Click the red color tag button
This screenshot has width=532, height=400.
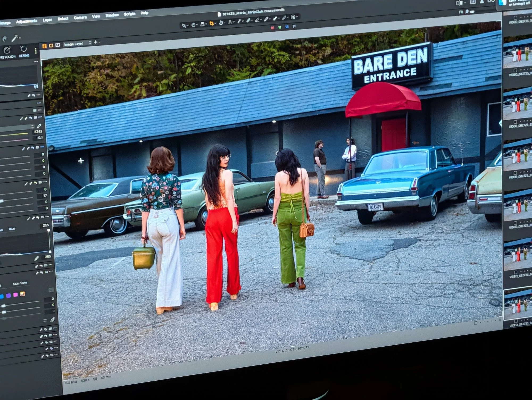click(x=272, y=28)
